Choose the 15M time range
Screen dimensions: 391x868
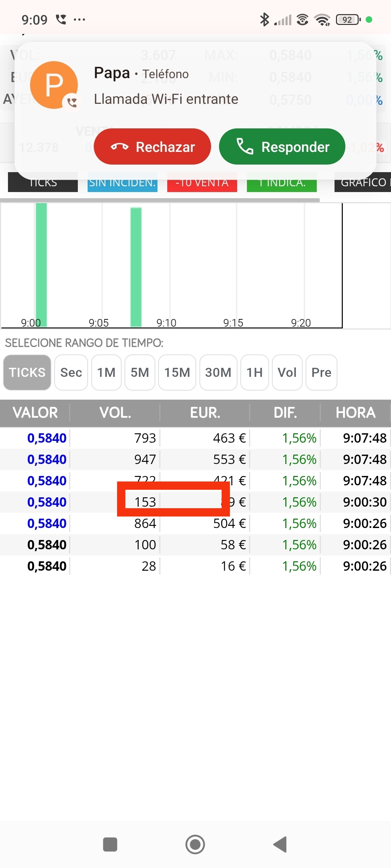[177, 373]
